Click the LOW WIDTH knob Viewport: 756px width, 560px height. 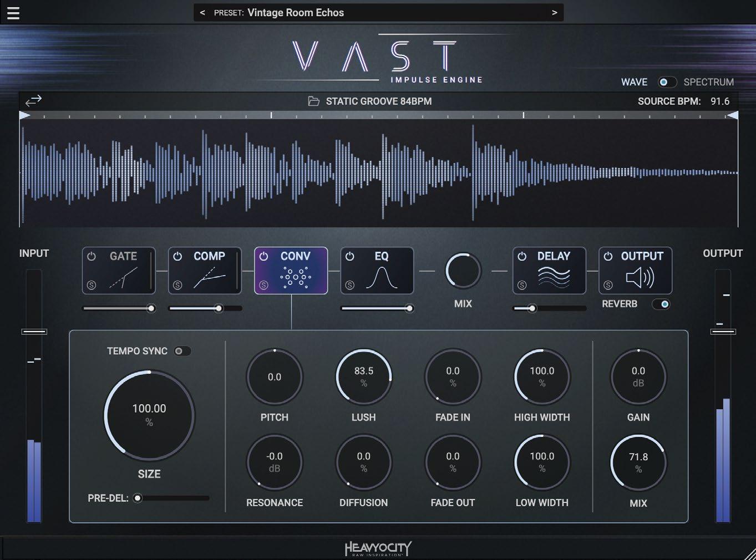tap(542, 463)
